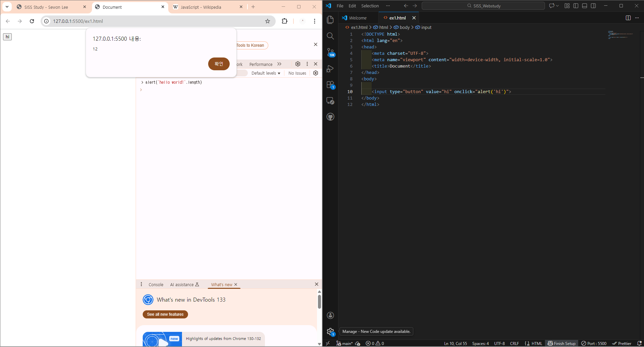Open the GitHub icon in activity bar

click(330, 117)
